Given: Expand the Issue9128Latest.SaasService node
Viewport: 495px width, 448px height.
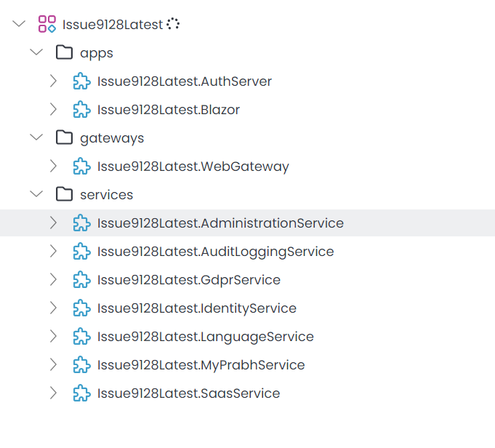Looking at the screenshot, I should coord(53,393).
